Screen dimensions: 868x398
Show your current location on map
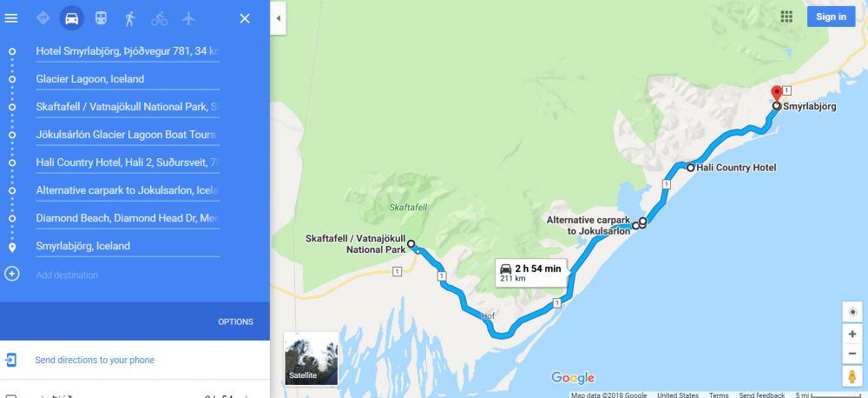coord(852,311)
